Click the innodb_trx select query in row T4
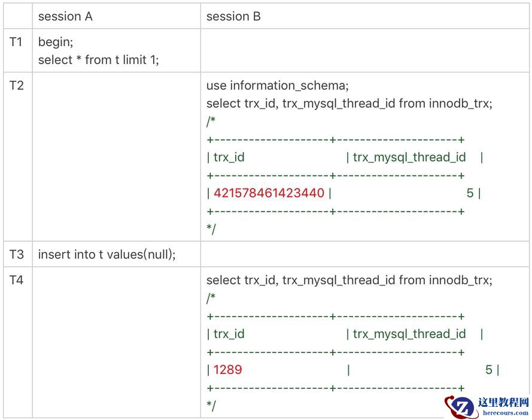 (x=349, y=279)
